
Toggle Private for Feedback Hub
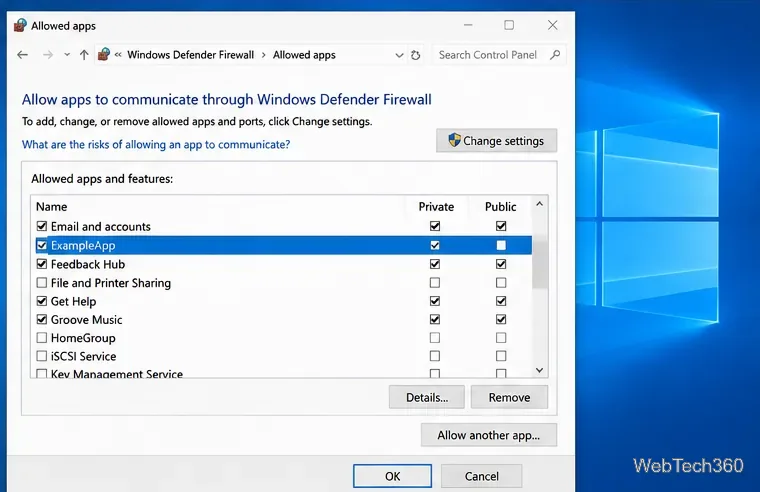(x=435, y=264)
